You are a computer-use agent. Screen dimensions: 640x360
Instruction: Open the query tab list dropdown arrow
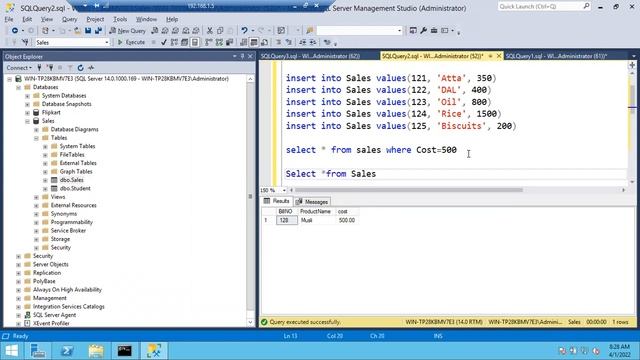633,56
